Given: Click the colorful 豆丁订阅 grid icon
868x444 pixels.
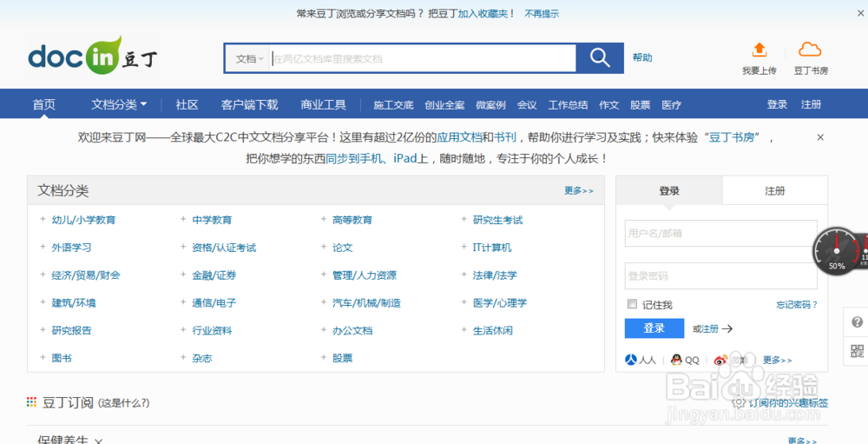Looking at the screenshot, I should (x=31, y=402).
